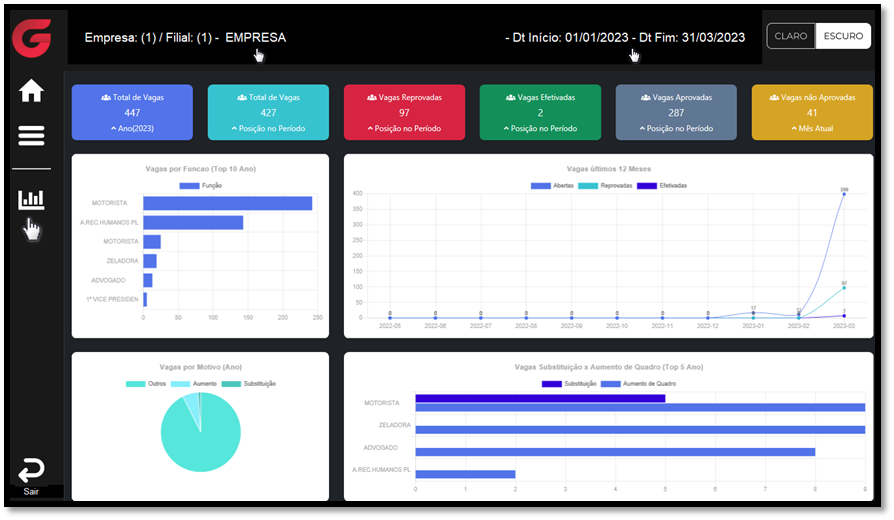Click the ADVOGADO Aumento de Quadro bar
The image size is (894, 520).
point(615,452)
